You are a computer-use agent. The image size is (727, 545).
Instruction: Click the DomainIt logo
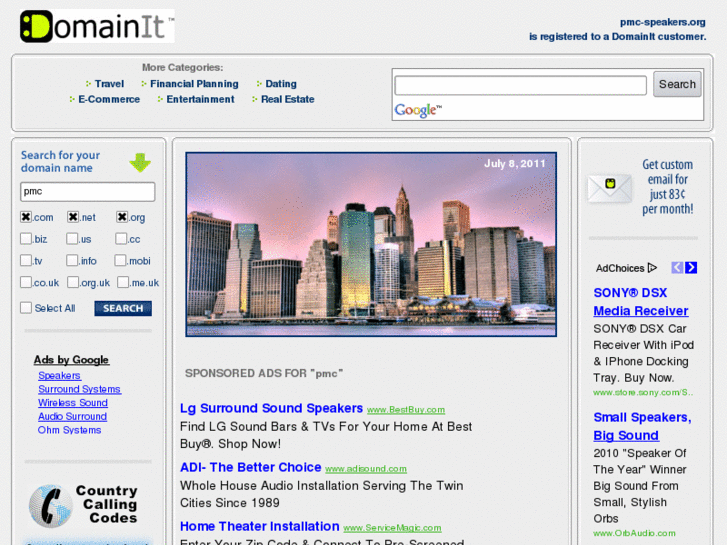coord(96,26)
